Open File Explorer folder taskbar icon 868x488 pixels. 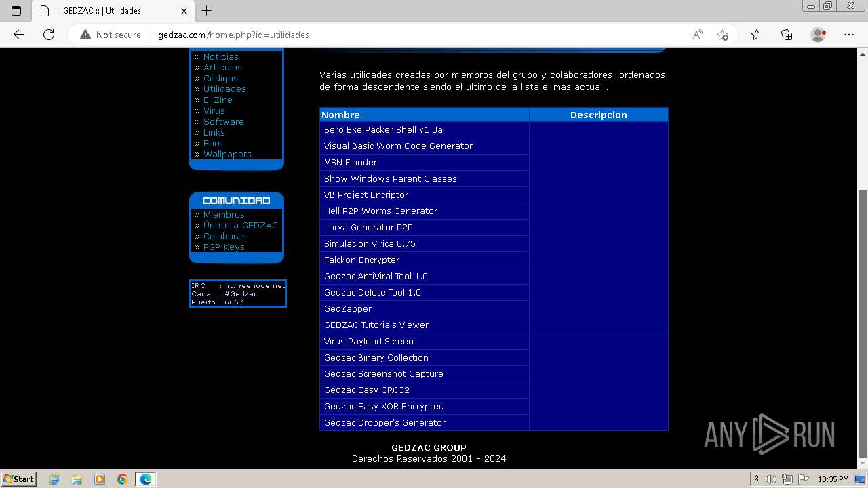point(77,479)
